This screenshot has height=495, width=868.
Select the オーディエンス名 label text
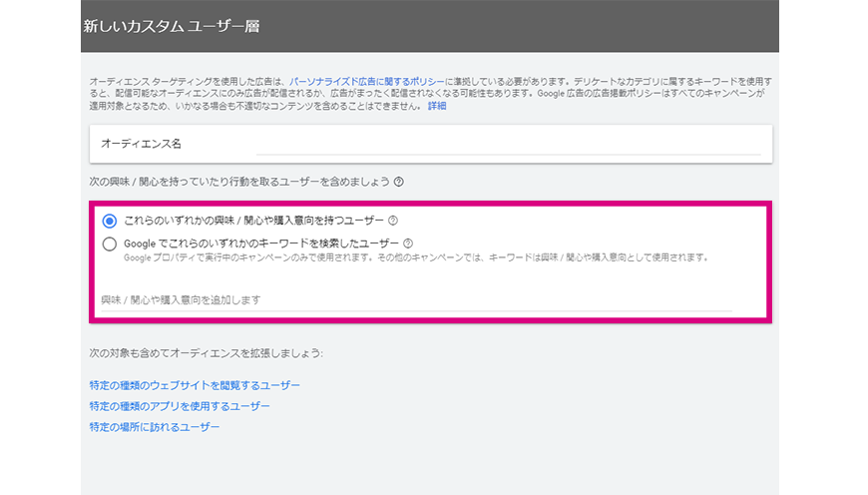(141, 144)
